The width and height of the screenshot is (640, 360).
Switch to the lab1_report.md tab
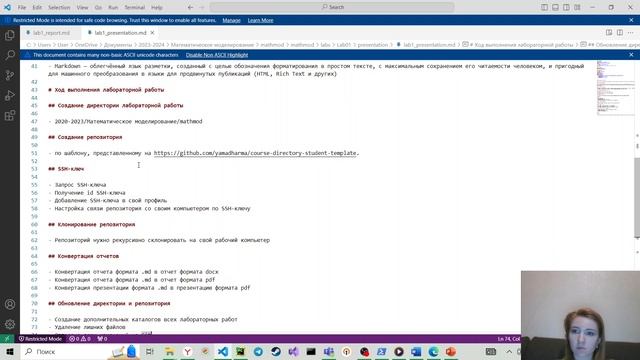pyautogui.click(x=51, y=33)
